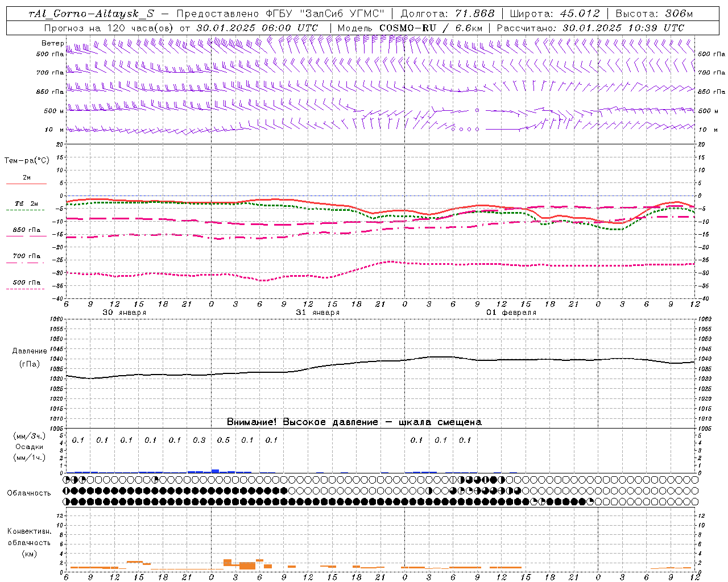Click the '(мм/1ч.)' precipitation unit label
The image size is (728, 582).
tap(30, 458)
